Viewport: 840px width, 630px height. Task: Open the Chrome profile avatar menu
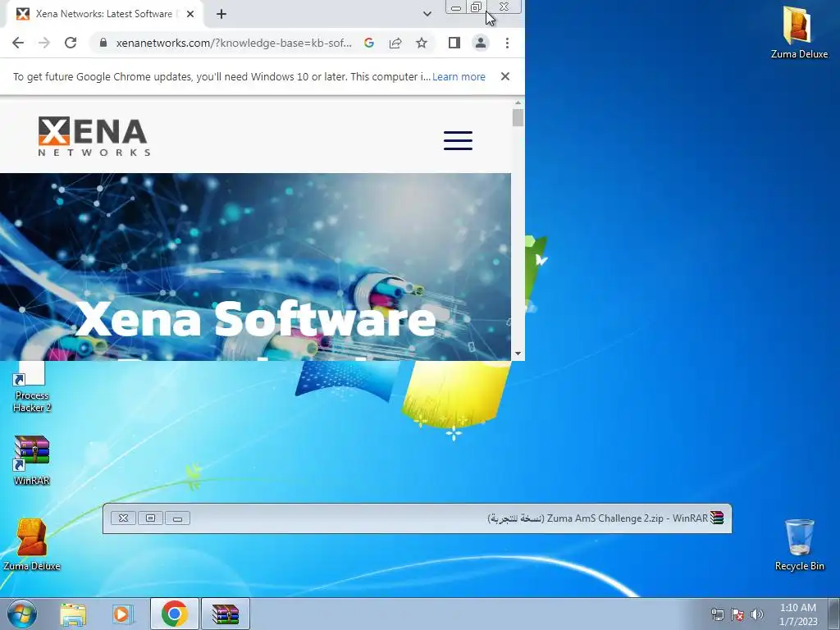(481, 43)
